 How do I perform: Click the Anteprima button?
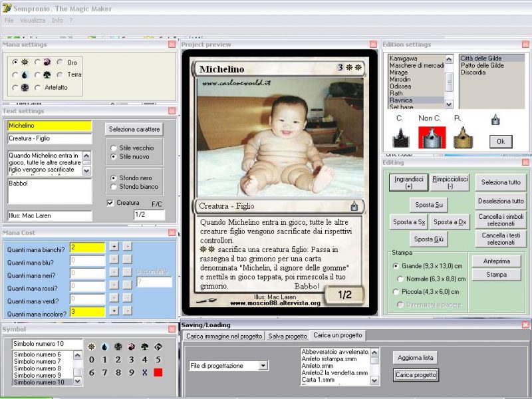496,261
